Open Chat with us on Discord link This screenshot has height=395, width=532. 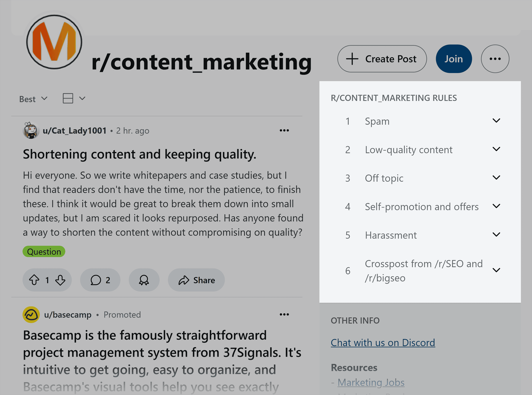383,342
